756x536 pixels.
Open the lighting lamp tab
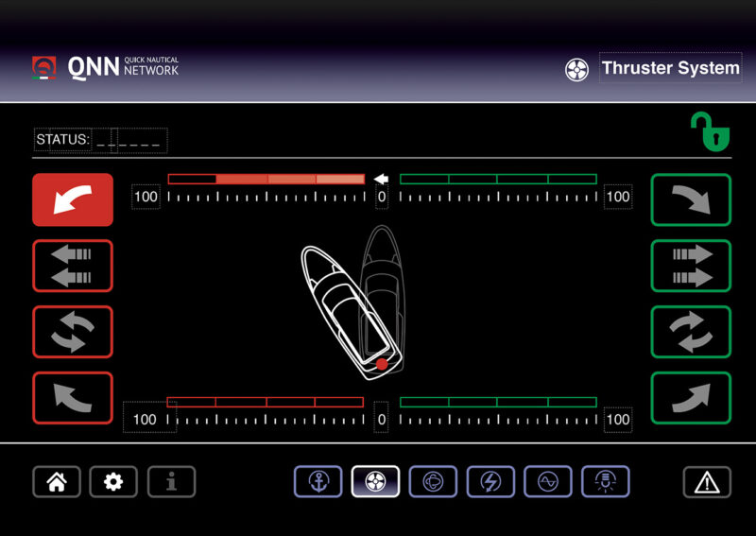(x=606, y=481)
